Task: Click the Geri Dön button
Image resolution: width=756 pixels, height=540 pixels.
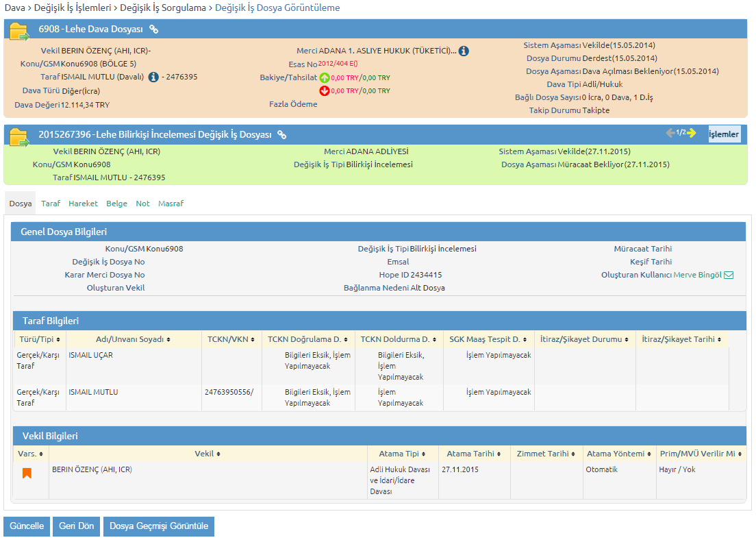Action: [x=76, y=526]
